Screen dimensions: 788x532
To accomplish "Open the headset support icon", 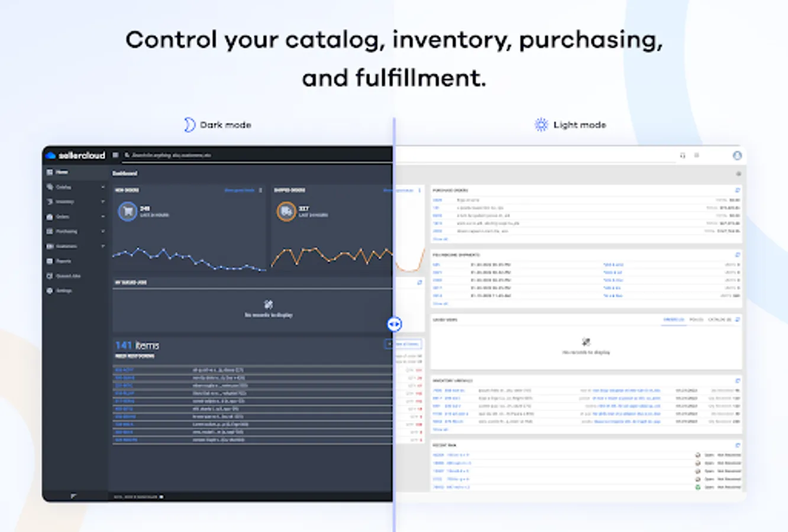I will 683,155.
